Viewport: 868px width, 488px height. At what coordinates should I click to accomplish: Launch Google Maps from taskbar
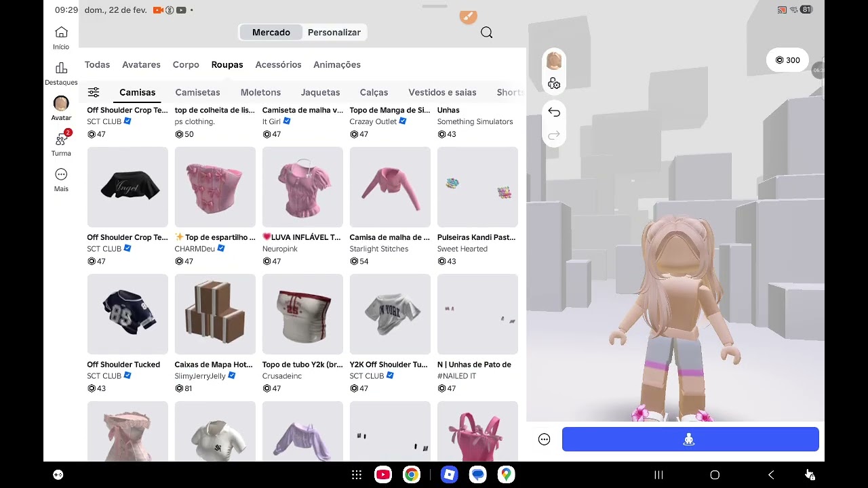(506, 475)
